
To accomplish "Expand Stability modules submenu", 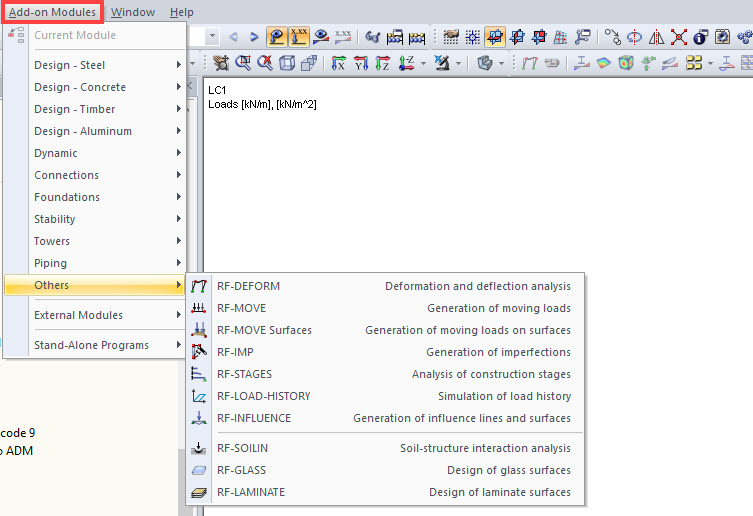I will [95, 220].
